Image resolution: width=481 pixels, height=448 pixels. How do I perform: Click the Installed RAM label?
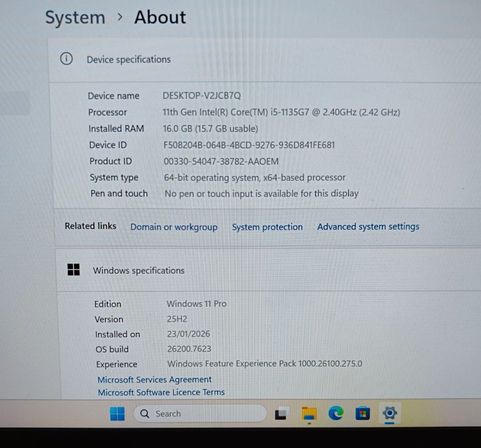pos(116,129)
